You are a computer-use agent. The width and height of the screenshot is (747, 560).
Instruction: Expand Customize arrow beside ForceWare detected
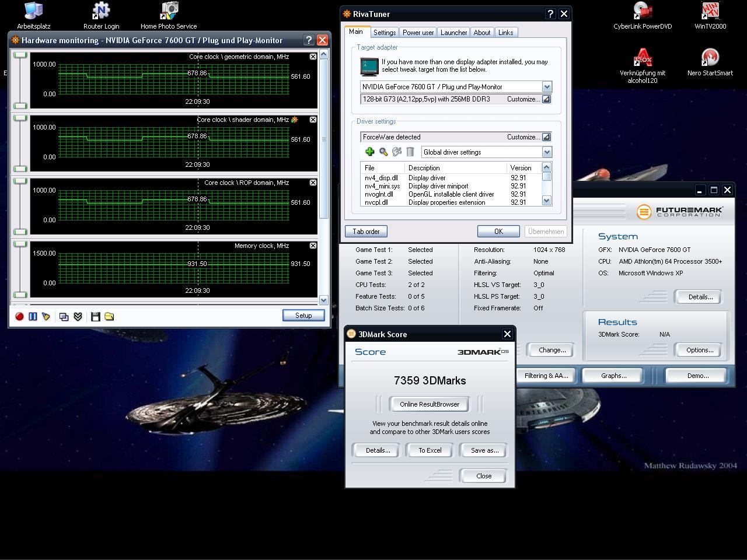(x=546, y=137)
